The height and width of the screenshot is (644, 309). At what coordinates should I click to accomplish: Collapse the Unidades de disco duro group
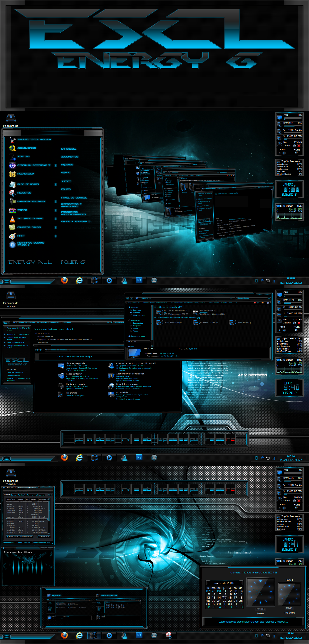pyautogui.click(x=155, y=307)
